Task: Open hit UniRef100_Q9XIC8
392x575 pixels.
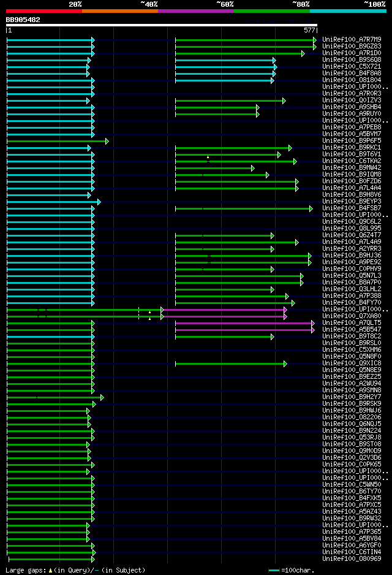Action: coord(352,364)
